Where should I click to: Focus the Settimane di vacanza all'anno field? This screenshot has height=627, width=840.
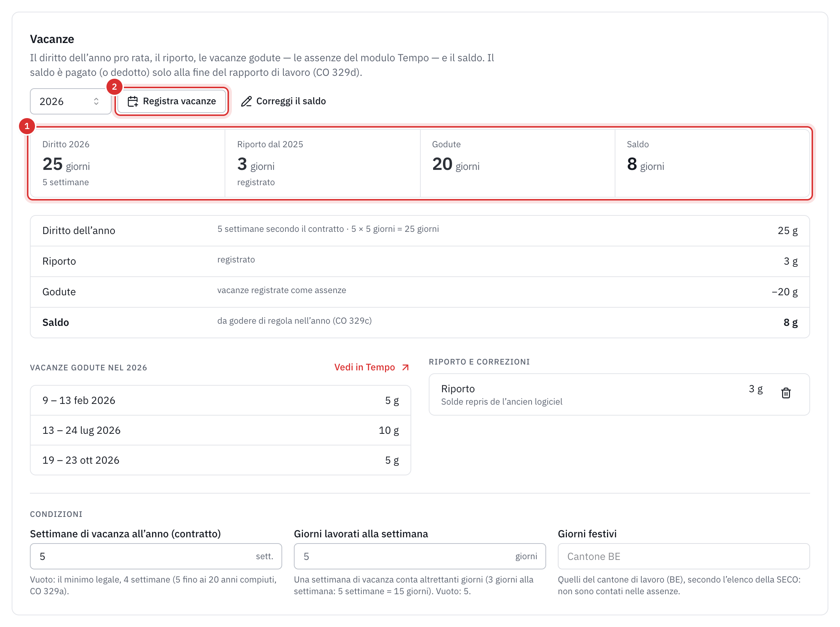tap(156, 556)
